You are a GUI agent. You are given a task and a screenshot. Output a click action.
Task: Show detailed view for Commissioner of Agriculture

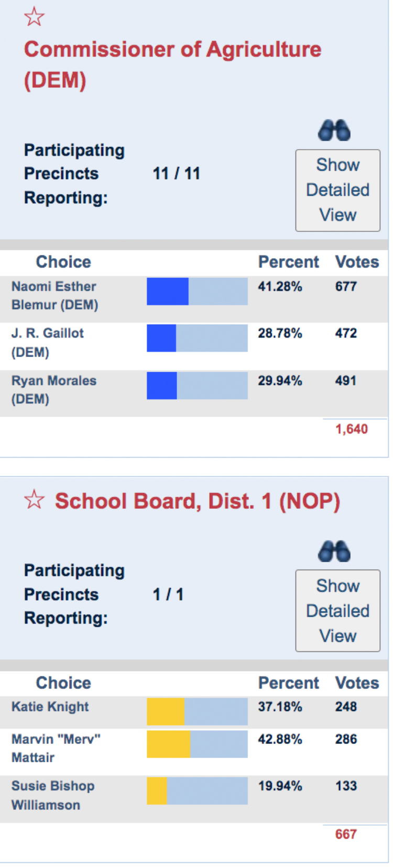point(337,190)
